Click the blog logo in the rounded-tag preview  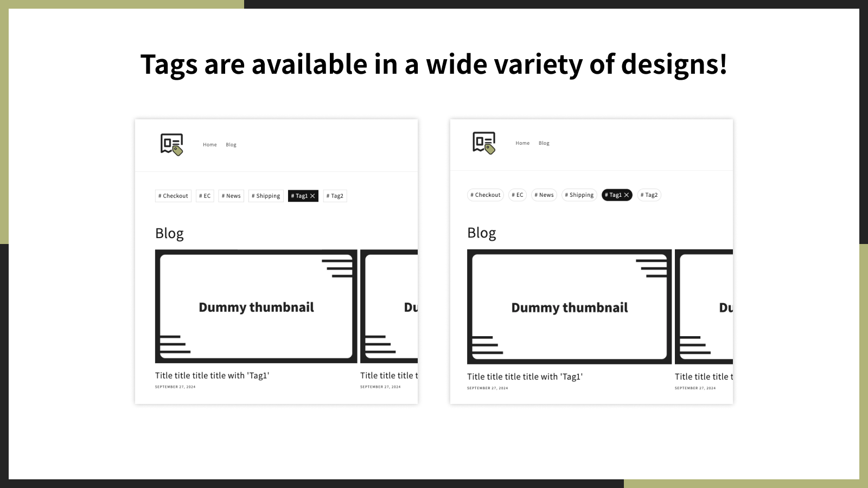pos(484,143)
